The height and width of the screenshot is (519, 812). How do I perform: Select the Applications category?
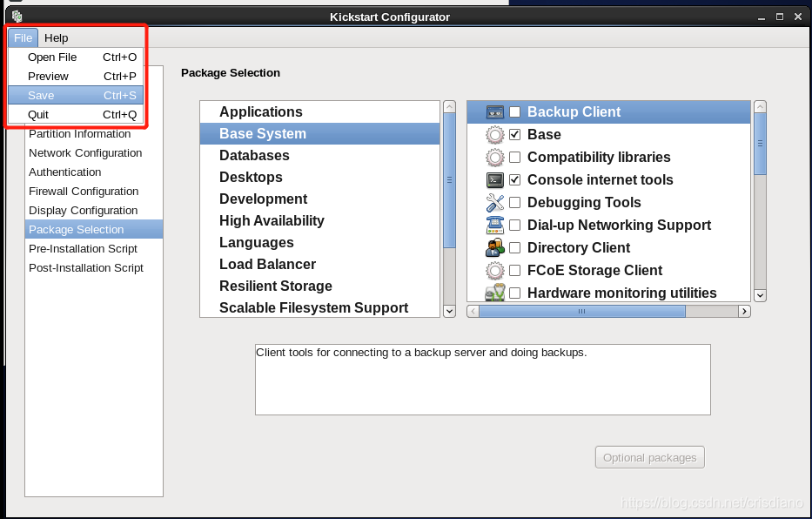pos(319,111)
